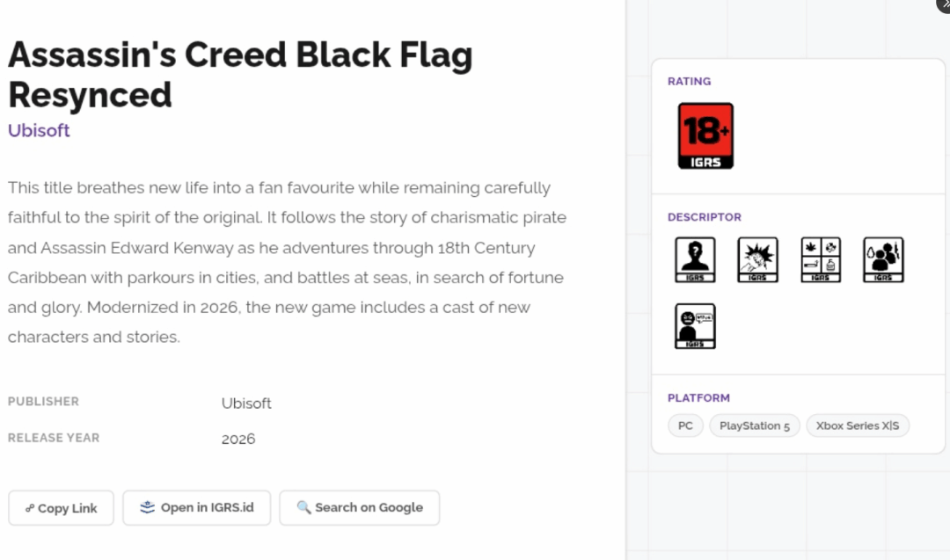Click the violence punch descriptor icon
This screenshot has height=560, width=950.
[x=757, y=259]
